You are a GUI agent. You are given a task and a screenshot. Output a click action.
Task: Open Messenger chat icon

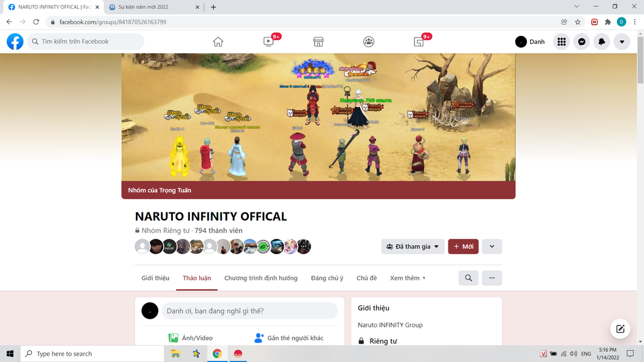point(582,41)
